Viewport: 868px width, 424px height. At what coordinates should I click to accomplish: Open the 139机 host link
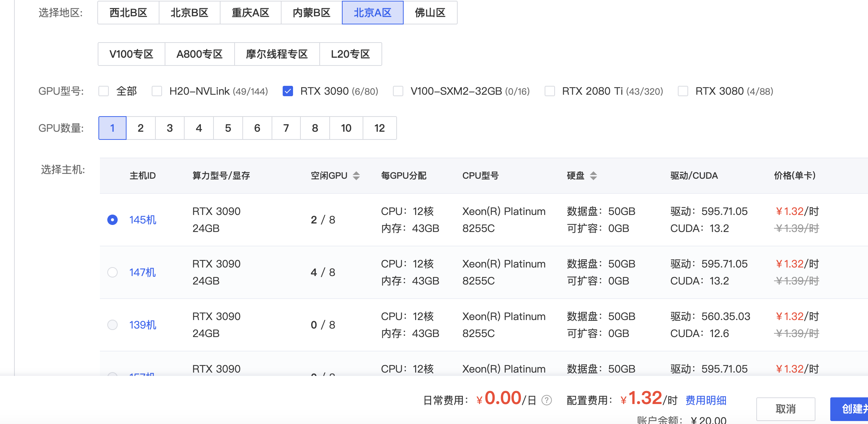click(143, 325)
